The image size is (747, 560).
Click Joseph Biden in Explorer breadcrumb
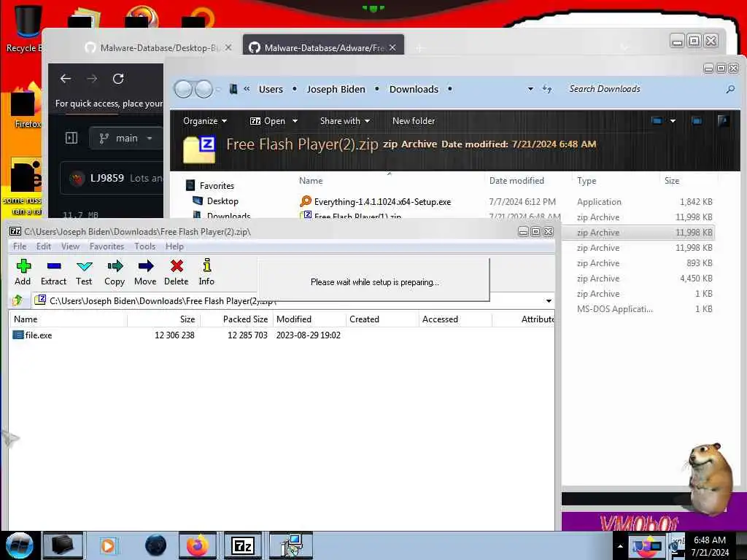[336, 89]
